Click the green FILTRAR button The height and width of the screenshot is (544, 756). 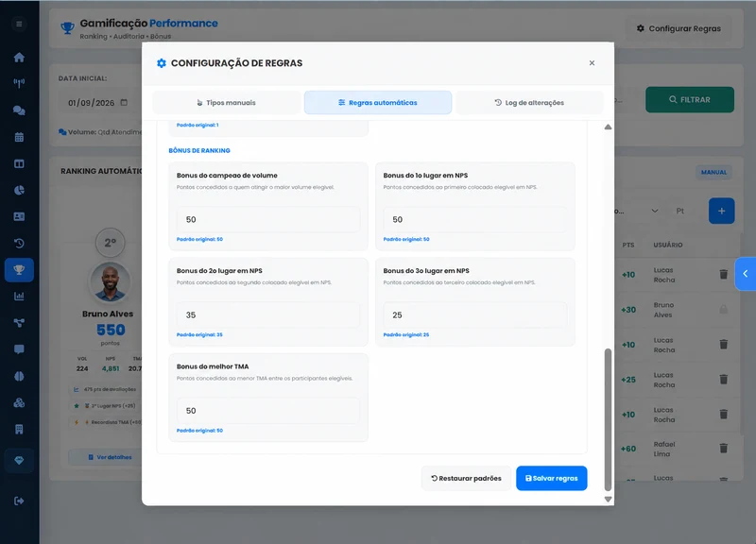click(690, 100)
